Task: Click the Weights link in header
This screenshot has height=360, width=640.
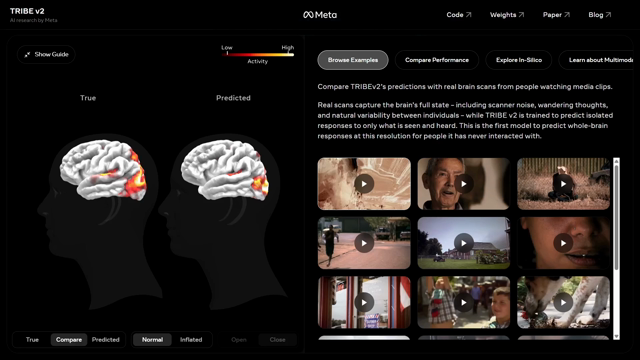Action: 507,15
